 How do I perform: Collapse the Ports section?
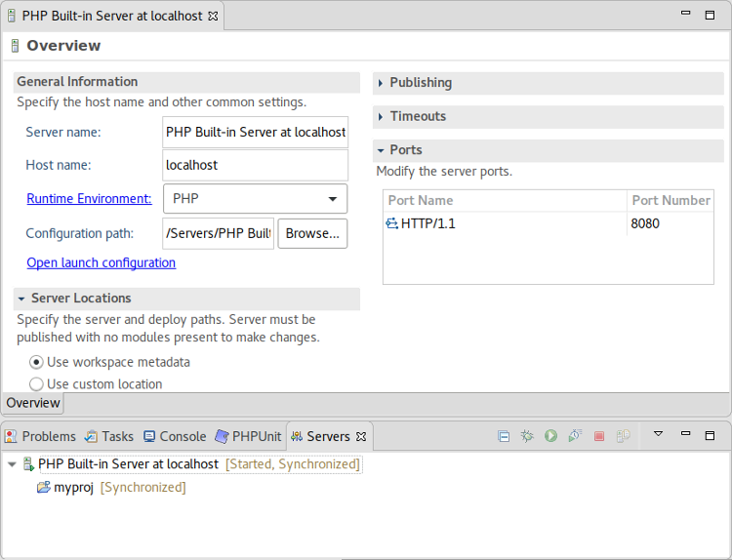381,150
